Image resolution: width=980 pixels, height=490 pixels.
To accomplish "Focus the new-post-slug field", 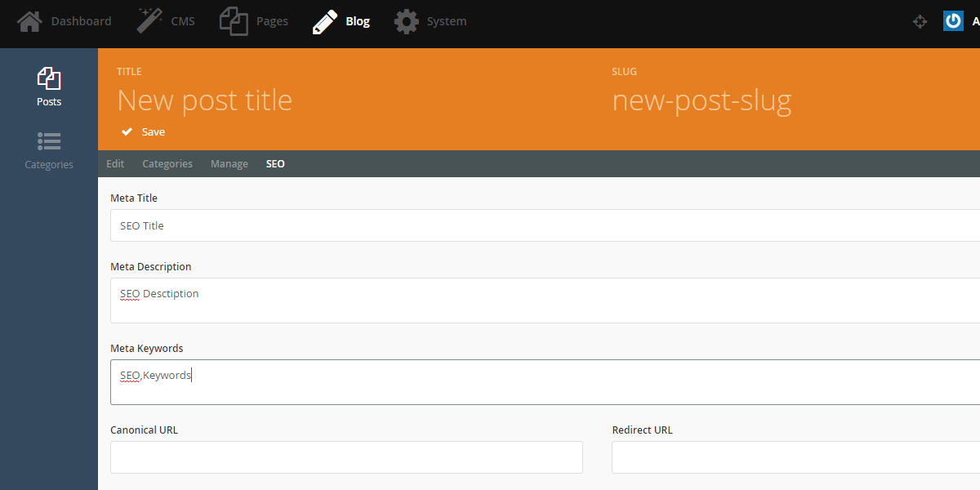I will 702,100.
